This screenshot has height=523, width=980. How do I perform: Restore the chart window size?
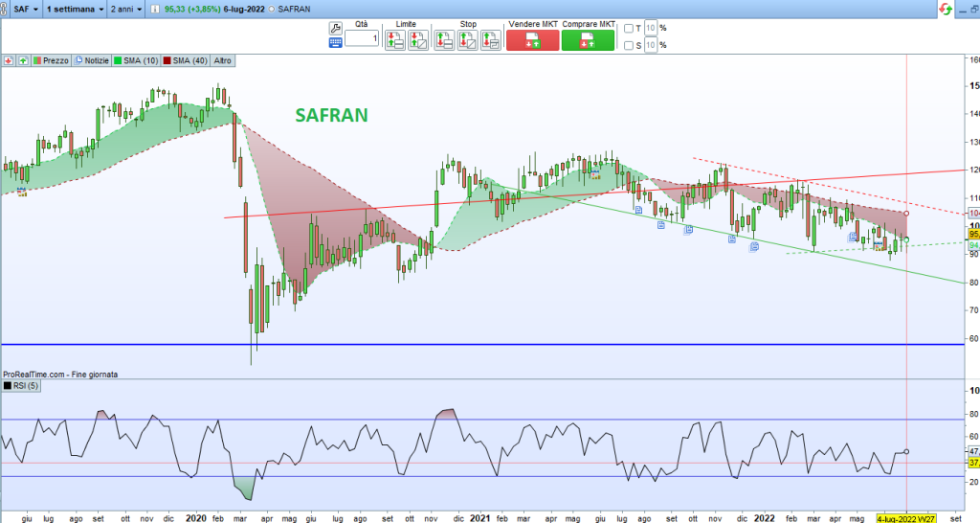click(x=973, y=10)
